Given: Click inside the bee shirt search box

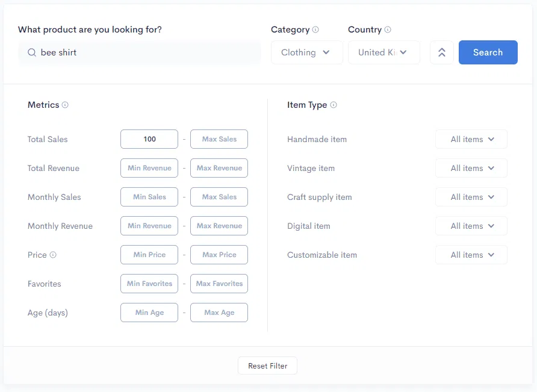Looking at the screenshot, I should coord(138,52).
